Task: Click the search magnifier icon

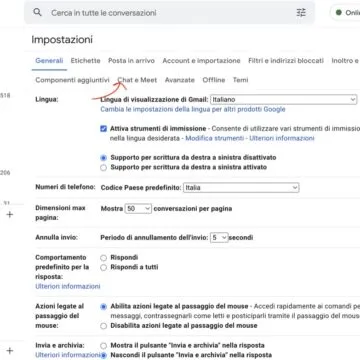Action: pyautogui.click(x=37, y=13)
